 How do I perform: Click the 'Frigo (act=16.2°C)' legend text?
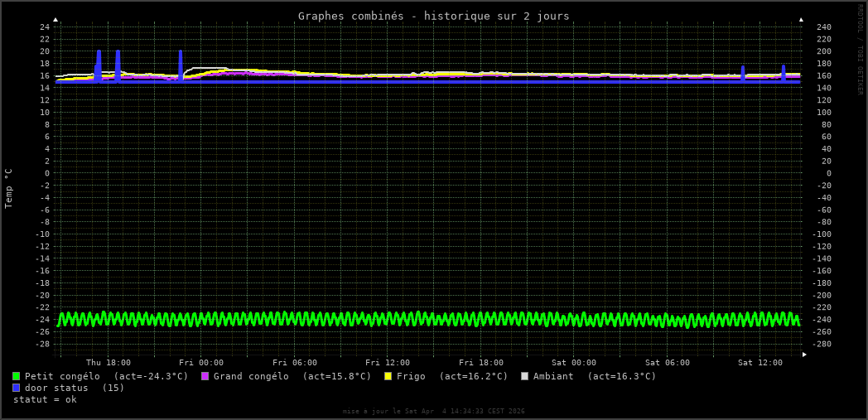tap(452, 376)
